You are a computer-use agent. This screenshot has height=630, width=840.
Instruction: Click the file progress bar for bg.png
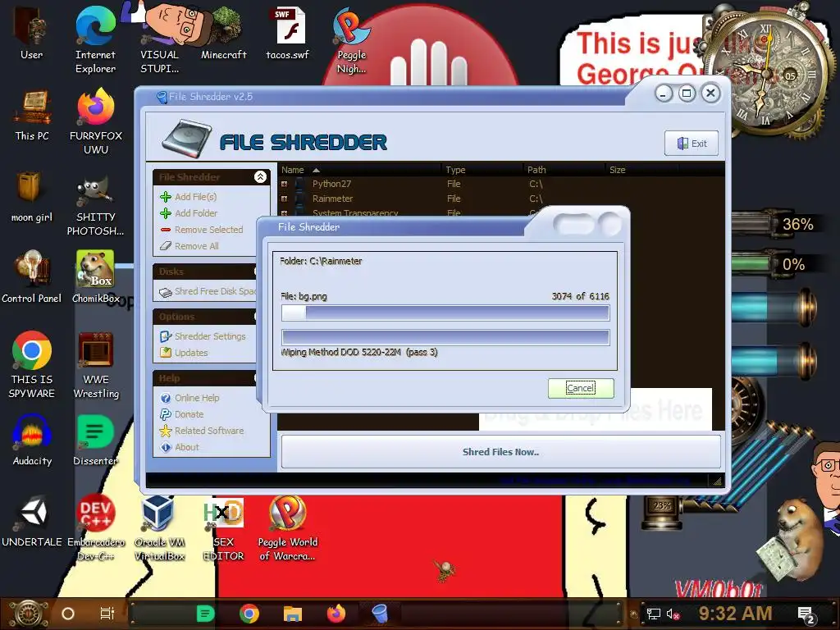pyautogui.click(x=445, y=313)
